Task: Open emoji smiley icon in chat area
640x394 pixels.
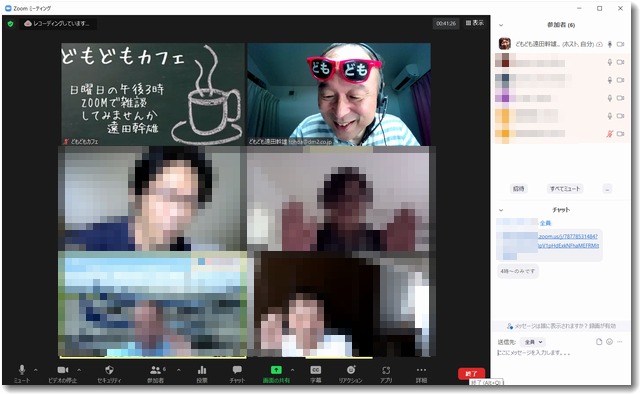Action: (x=609, y=342)
